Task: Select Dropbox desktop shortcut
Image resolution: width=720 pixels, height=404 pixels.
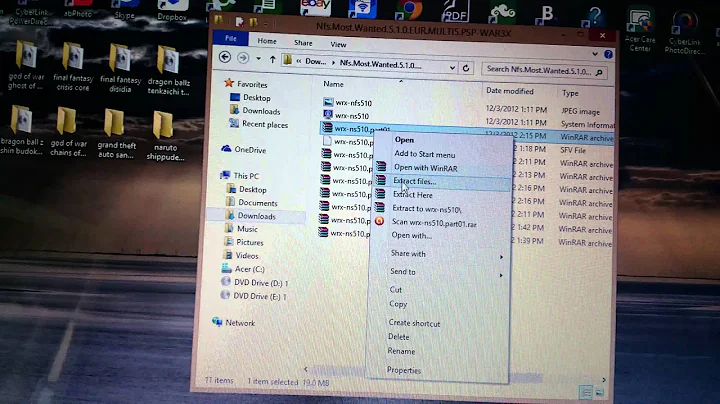Action: (x=172, y=11)
